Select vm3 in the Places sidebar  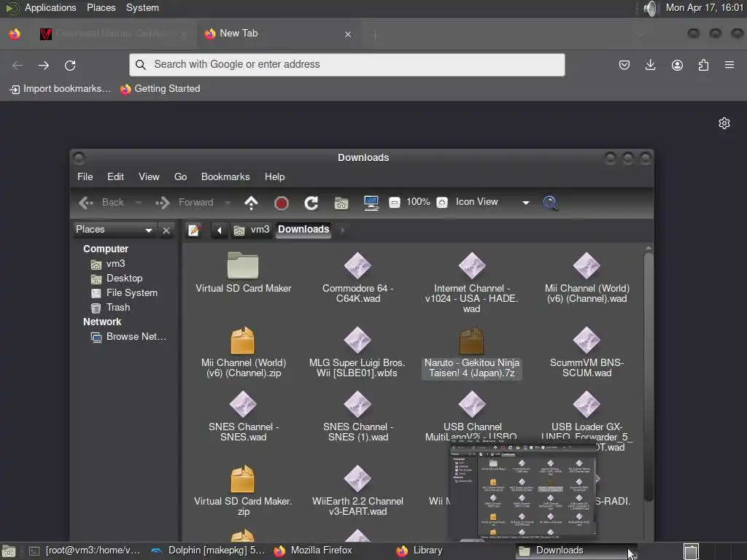108,264
